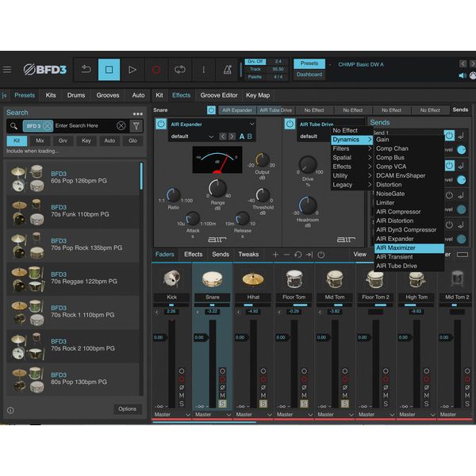Click the red record button
This screenshot has width=476, height=476.
click(x=156, y=70)
